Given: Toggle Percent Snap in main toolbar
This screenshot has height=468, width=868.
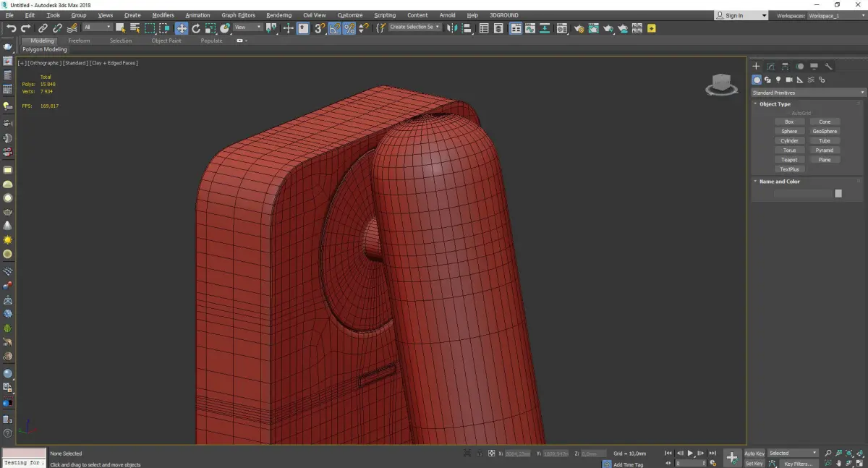Looking at the screenshot, I should [349, 28].
